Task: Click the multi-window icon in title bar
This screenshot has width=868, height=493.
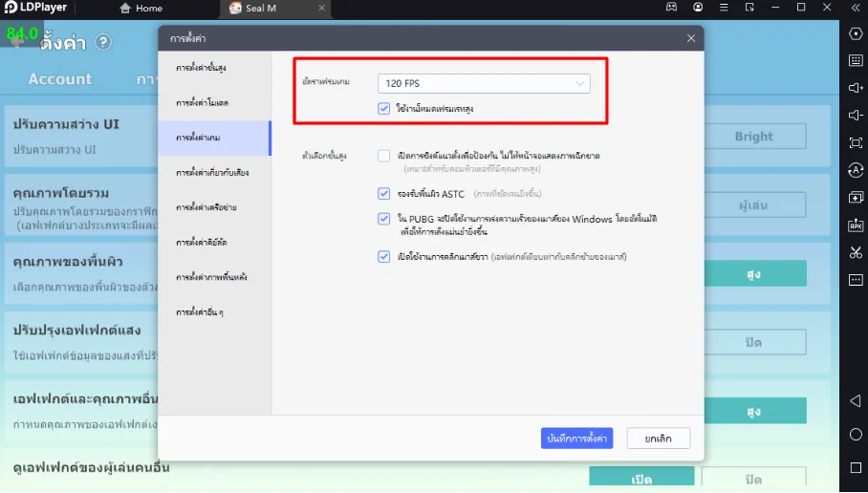Action: click(x=749, y=8)
